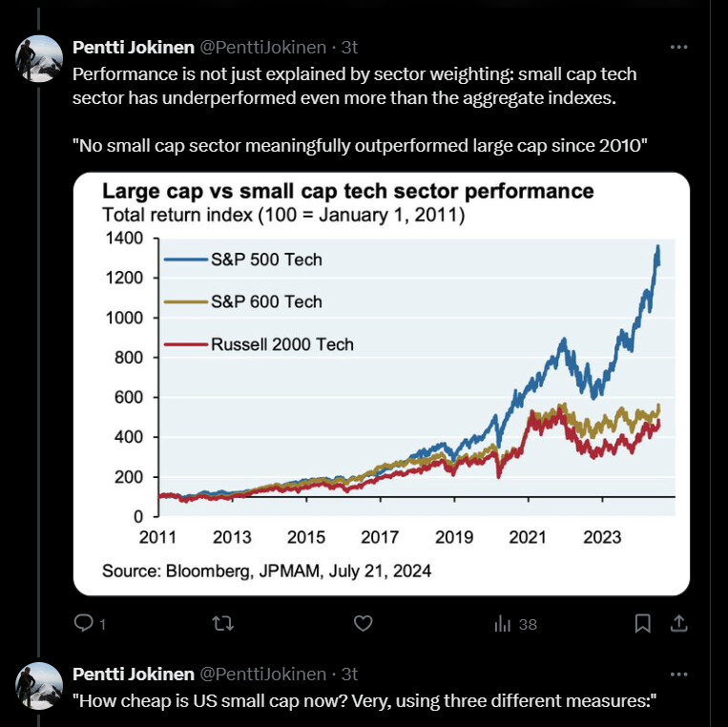This screenshot has width=728, height=727.
Task: Click @PenttiJokinen handle on first tweet
Action: 262,48
